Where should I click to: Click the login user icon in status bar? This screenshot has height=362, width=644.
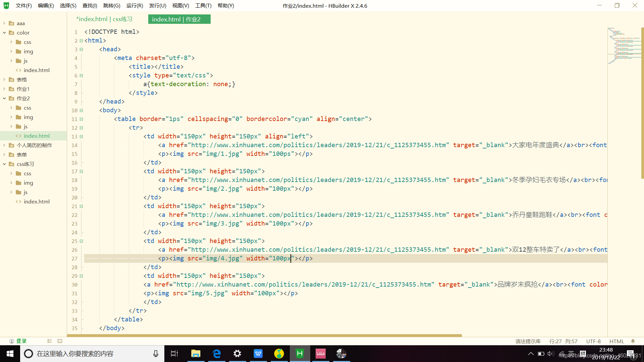click(11, 341)
